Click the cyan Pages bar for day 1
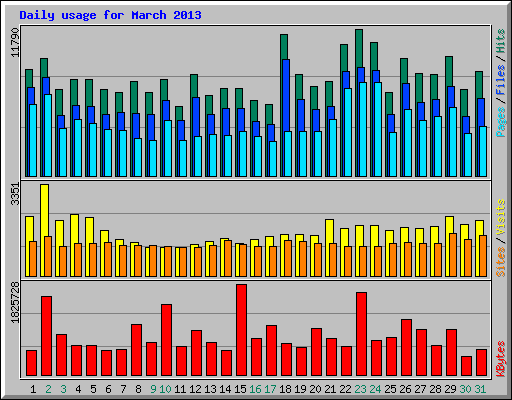Image resolution: width=512 pixels, height=400 pixels. click(33, 140)
